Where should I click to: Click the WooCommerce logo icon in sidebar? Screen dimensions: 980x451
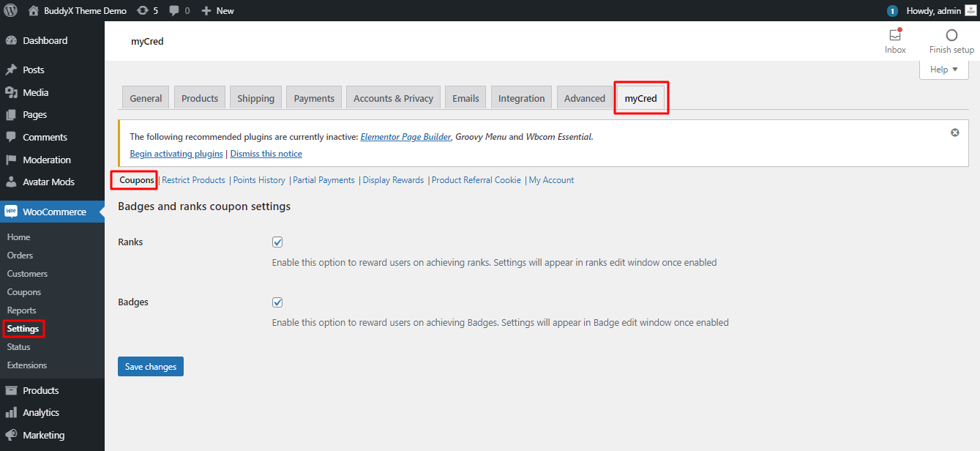click(x=11, y=212)
